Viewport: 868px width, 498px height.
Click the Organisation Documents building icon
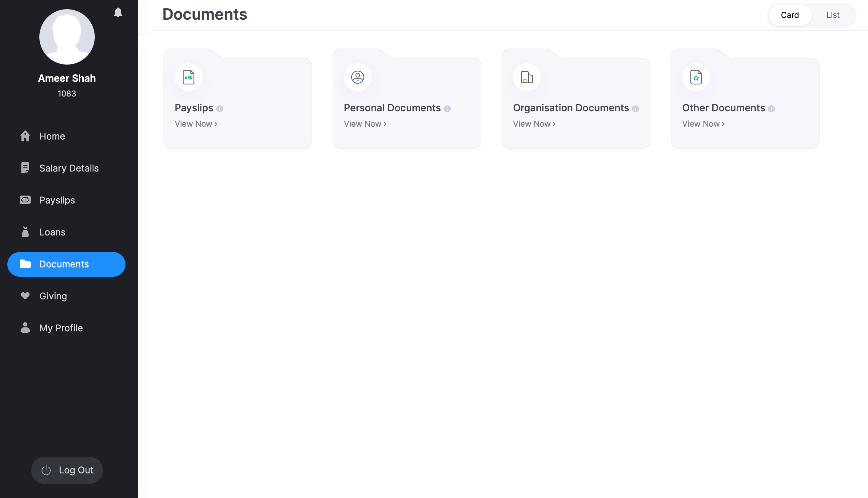[527, 77]
